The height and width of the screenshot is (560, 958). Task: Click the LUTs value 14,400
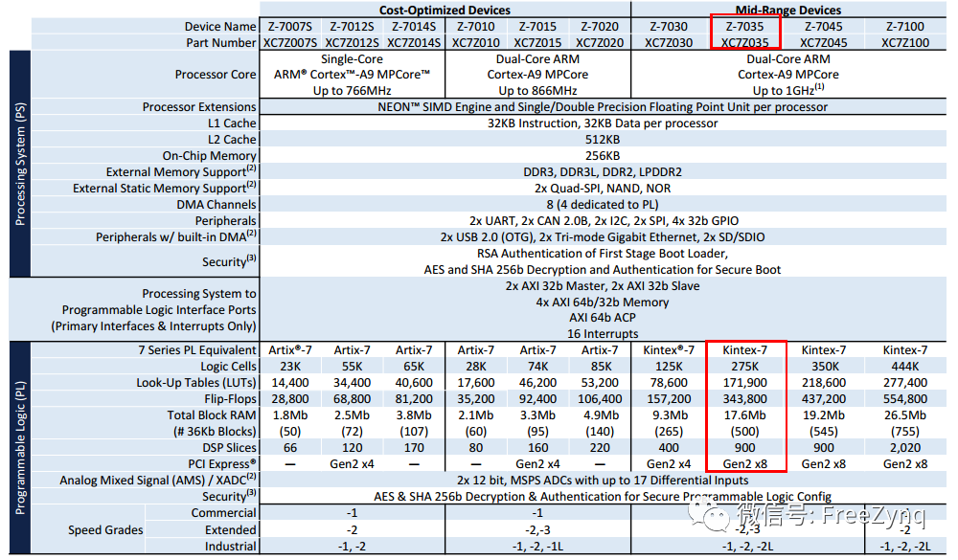(290, 383)
